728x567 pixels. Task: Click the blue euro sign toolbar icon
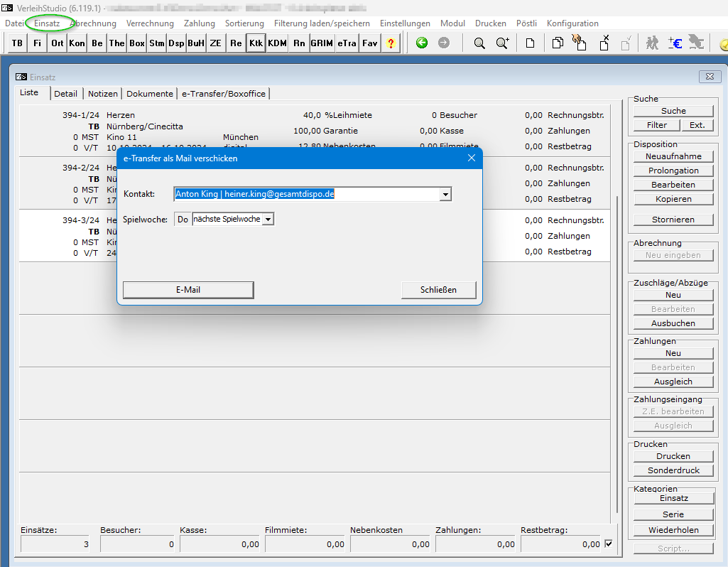point(675,43)
